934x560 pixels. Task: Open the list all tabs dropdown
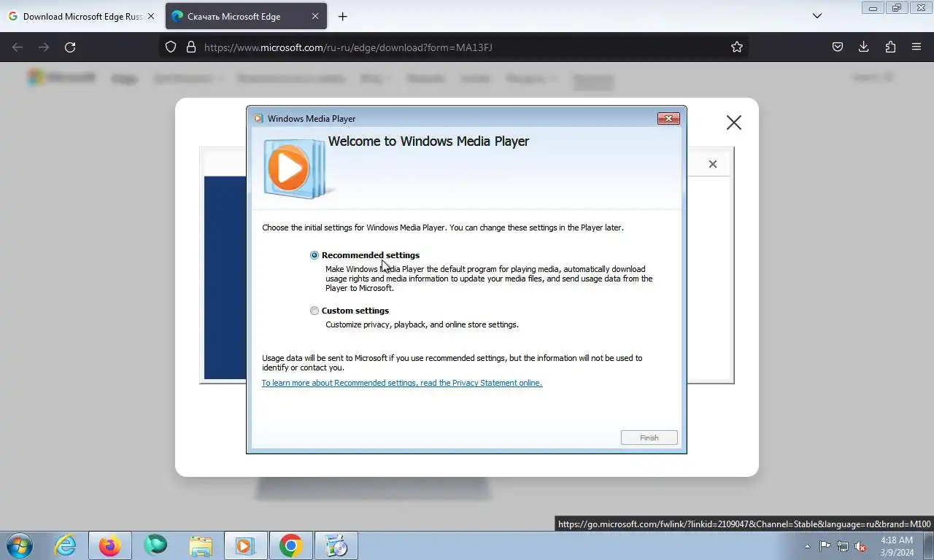pos(817,16)
